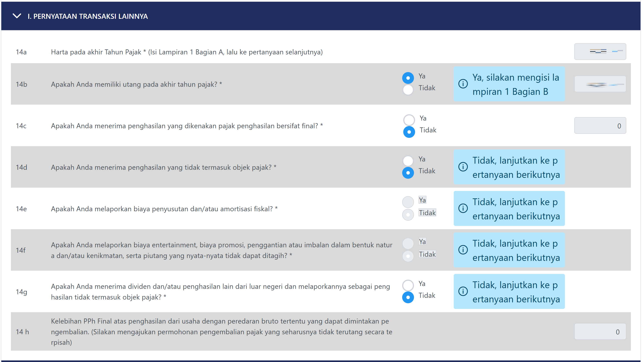
Task: Click the 14h Kelebihan PPh Final field
Action: click(600, 332)
